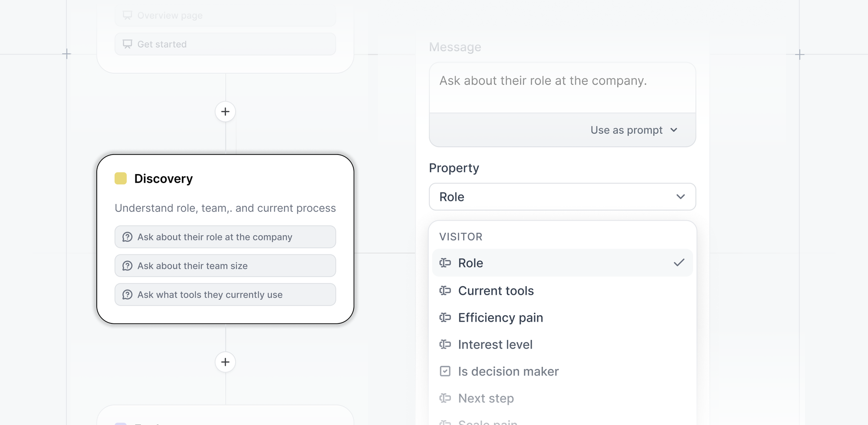
Task: Select the Discovery card title
Action: [163, 178]
